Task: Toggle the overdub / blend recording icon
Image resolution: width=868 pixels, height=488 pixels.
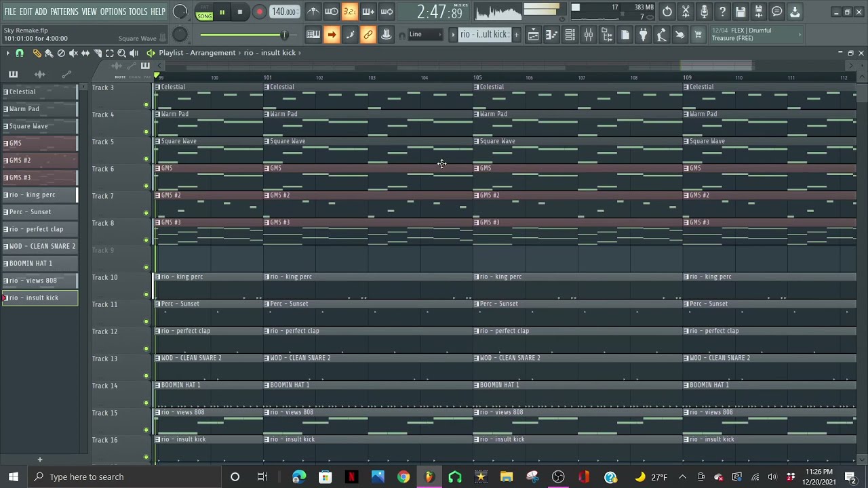Action: [x=368, y=12]
